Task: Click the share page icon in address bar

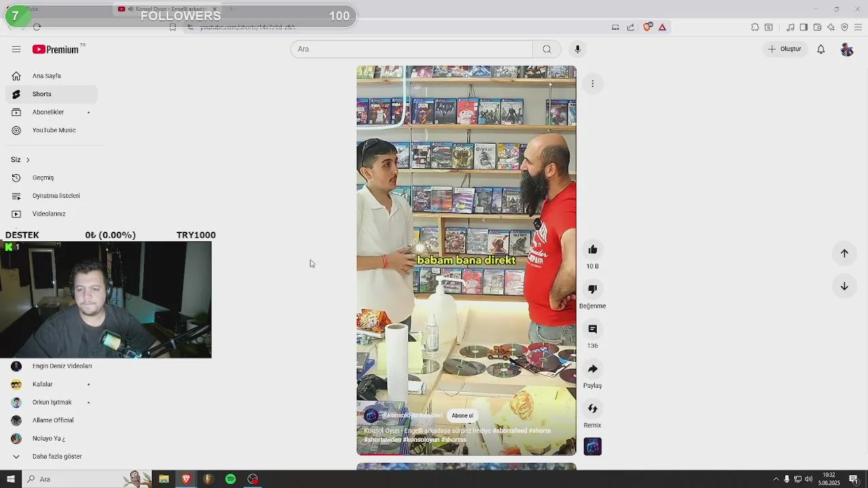Action: pyautogui.click(x=631, y=27)
